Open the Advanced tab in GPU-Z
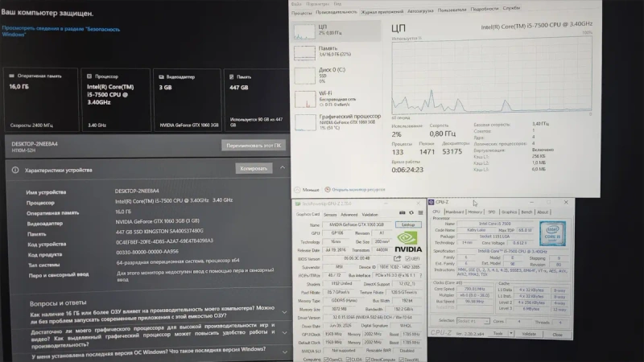 click(349, 215)
